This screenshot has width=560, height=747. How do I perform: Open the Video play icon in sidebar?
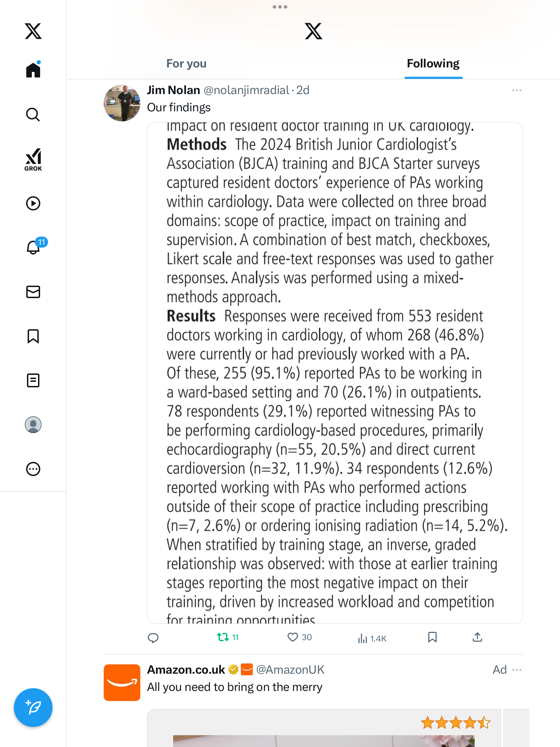33,203
